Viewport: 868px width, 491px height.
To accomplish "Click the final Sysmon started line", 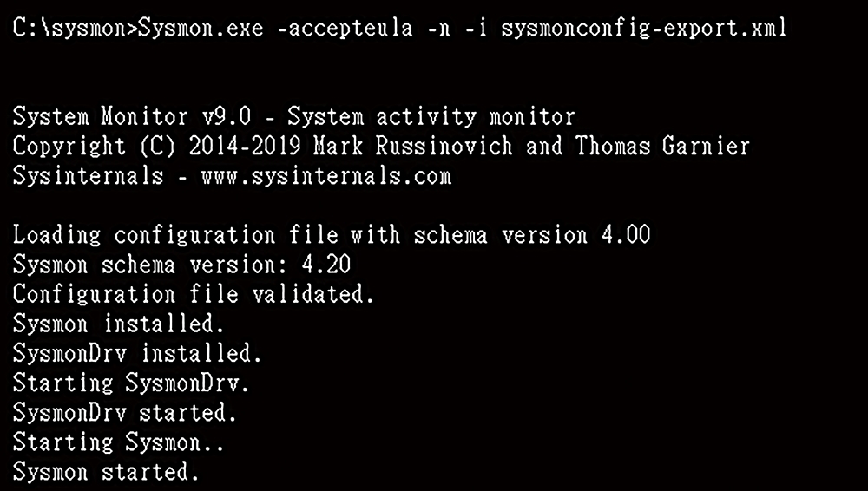I will [106, 472].
